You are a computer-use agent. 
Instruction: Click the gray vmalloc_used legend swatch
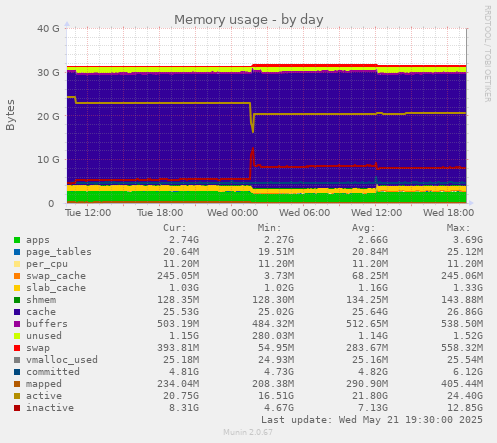click(17, 360)
